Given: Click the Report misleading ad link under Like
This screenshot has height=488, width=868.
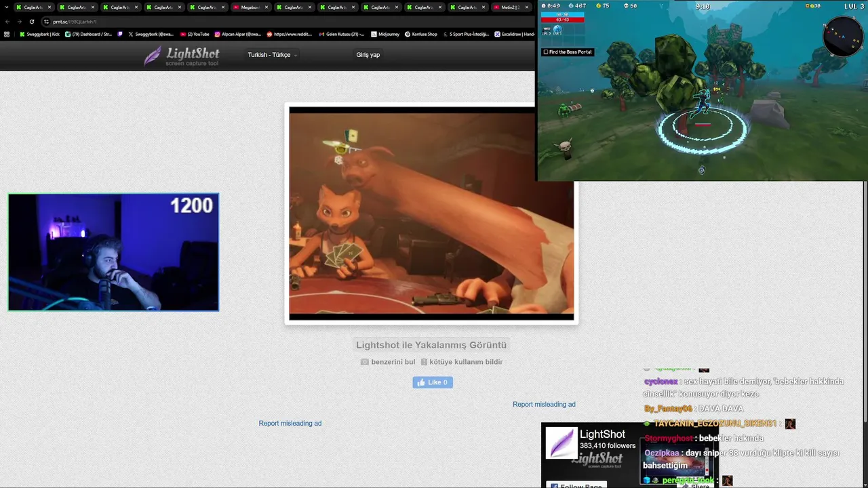Looking at the screenshot, I should (x=544, y=404).
